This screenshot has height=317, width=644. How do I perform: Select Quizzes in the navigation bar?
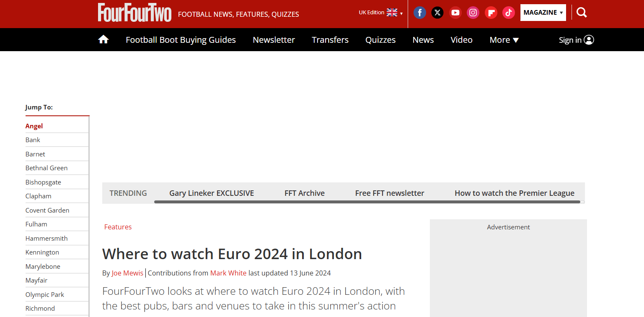pyautogui.click(x=380, y=40)
